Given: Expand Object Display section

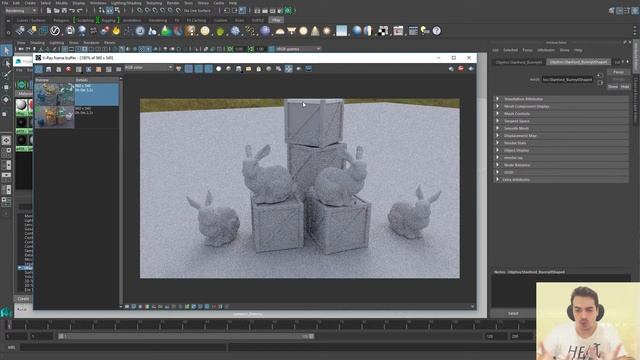Looking at the screenshot, I should (561, 150).
